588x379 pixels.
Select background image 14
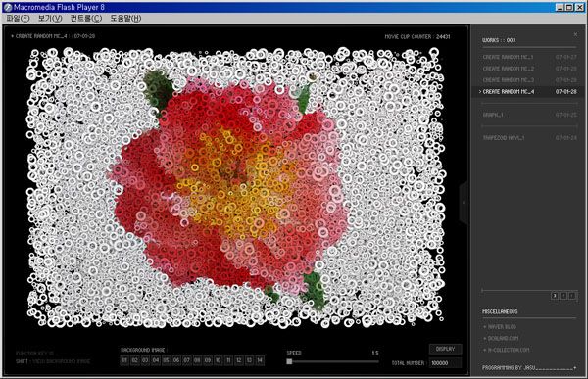[260, 360]
